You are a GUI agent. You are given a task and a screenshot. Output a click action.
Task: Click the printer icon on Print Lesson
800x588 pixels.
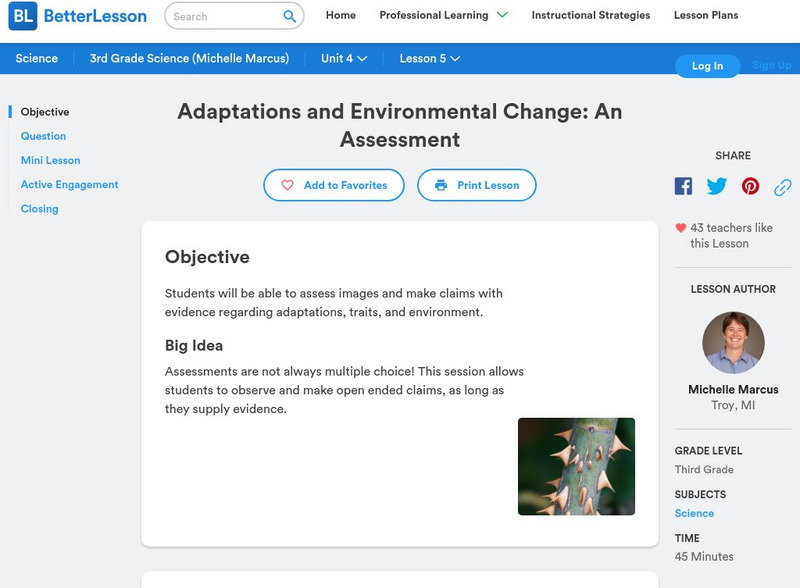pos(441,185)
